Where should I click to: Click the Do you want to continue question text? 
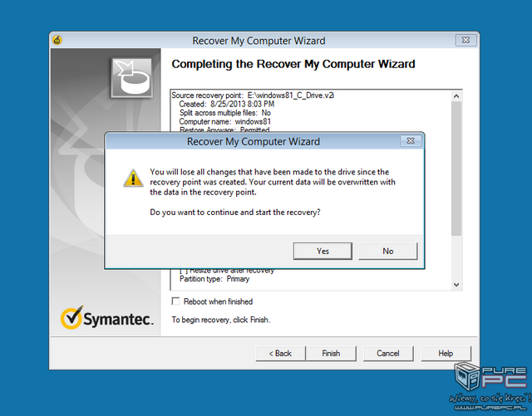point(235,213)
